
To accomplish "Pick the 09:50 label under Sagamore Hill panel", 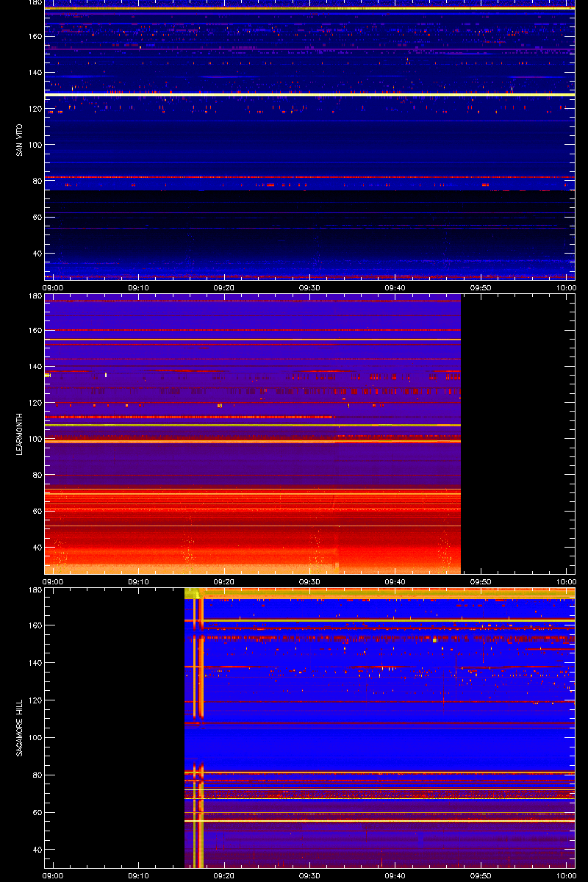I will pos(481,875).
